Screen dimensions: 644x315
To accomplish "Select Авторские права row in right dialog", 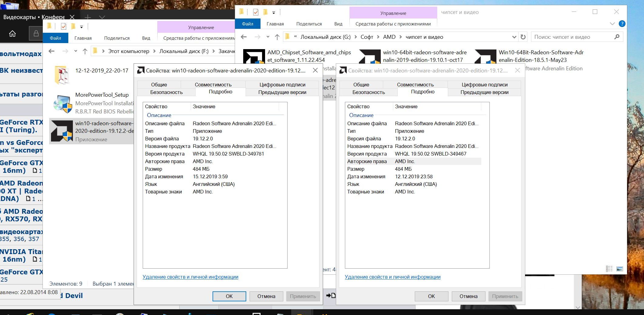I will (x=414, y=161).
